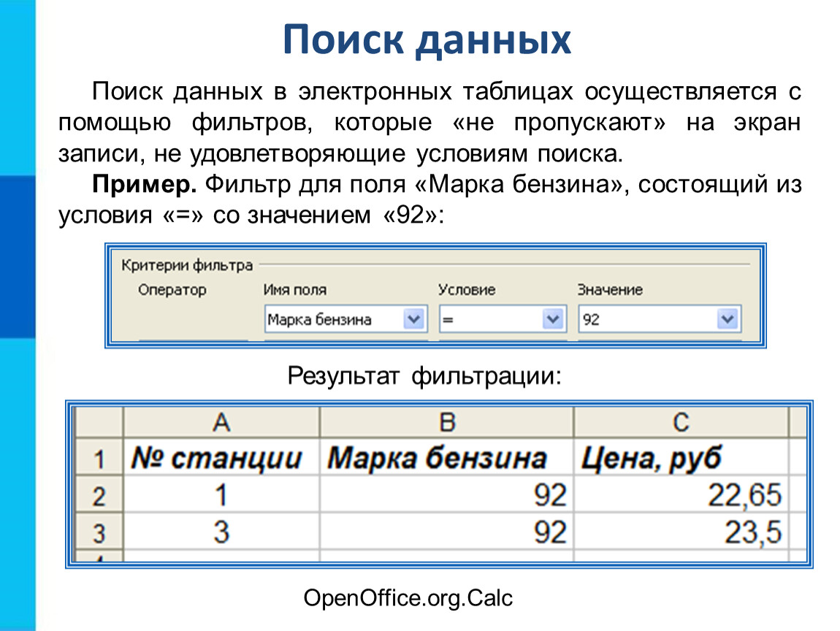Image resolution: width=840 pixels, height=631 pixels.
Task: Click the station number 1 cell
Action: click(x=221, y=495)
